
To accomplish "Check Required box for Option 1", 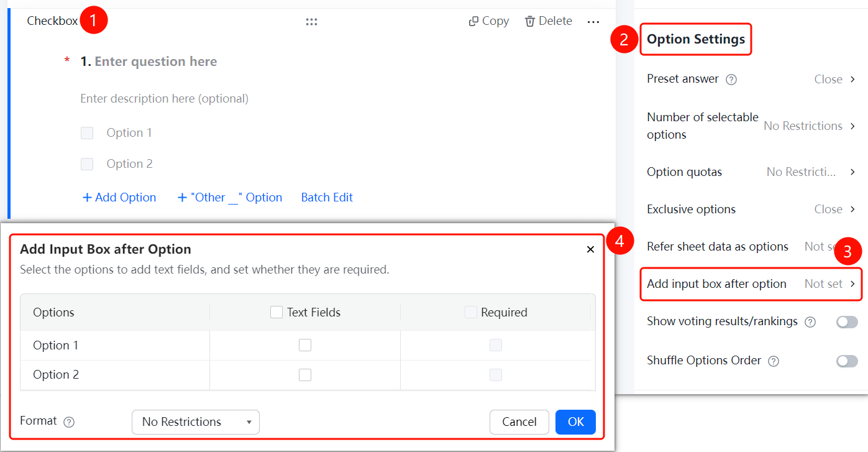I will click(496, 345).
